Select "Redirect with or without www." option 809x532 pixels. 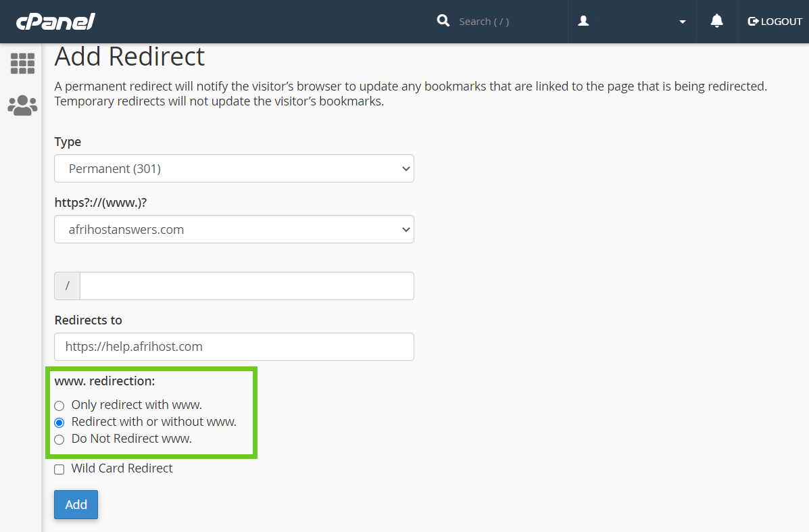point(59,422)
